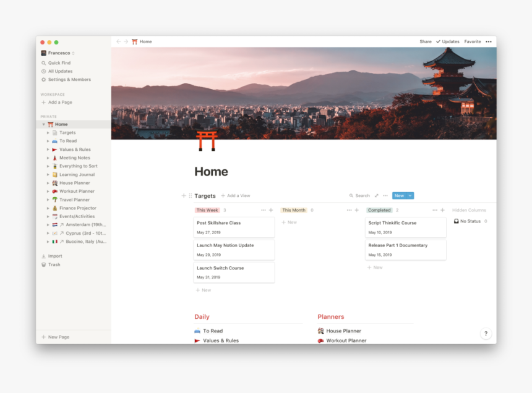
Task: Click the forward navigation arrow
Action: click(126, 41)
